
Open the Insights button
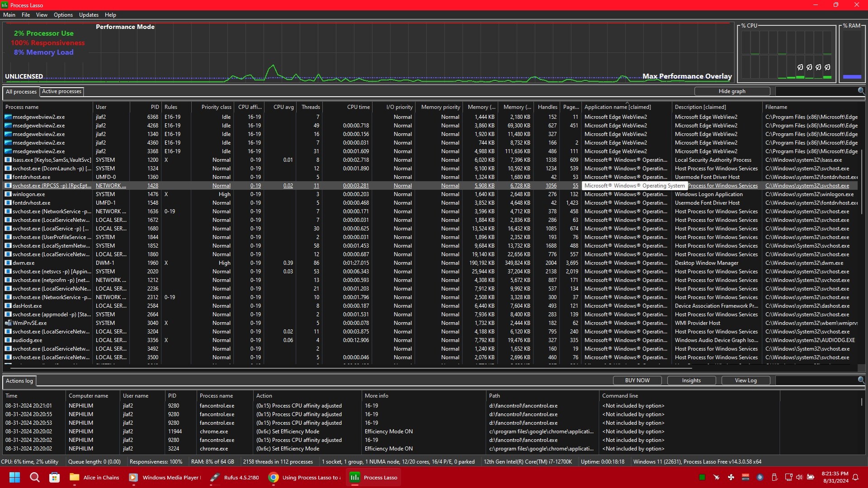[x=691, y=380]
